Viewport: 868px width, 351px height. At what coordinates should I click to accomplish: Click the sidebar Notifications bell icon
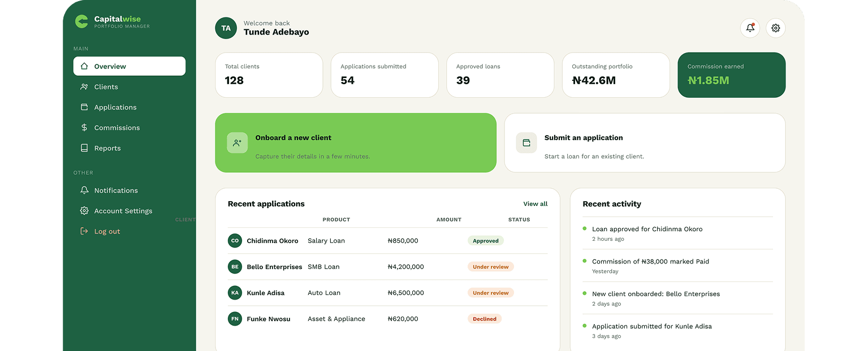click(84, 190)
